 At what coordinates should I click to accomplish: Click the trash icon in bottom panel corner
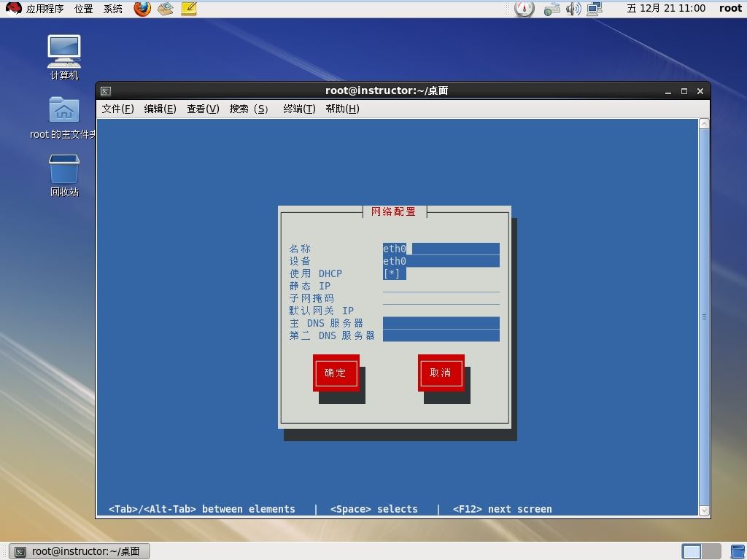click(738, 551)
